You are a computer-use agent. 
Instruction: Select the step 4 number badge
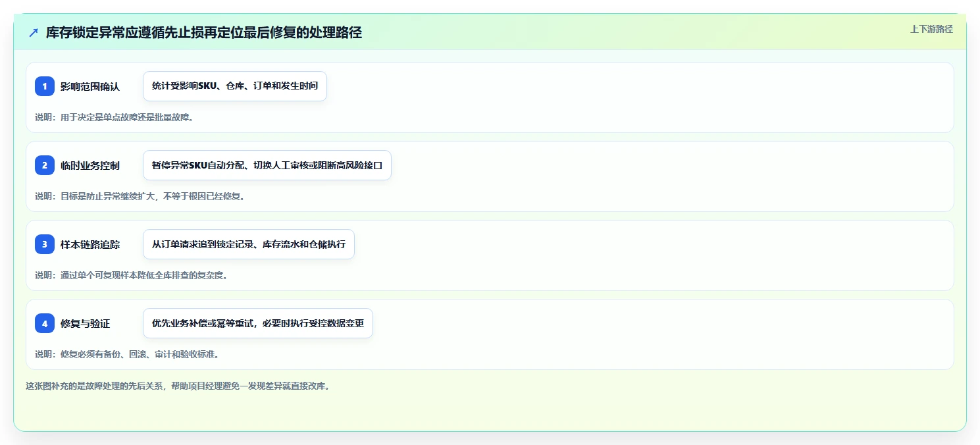45,323
